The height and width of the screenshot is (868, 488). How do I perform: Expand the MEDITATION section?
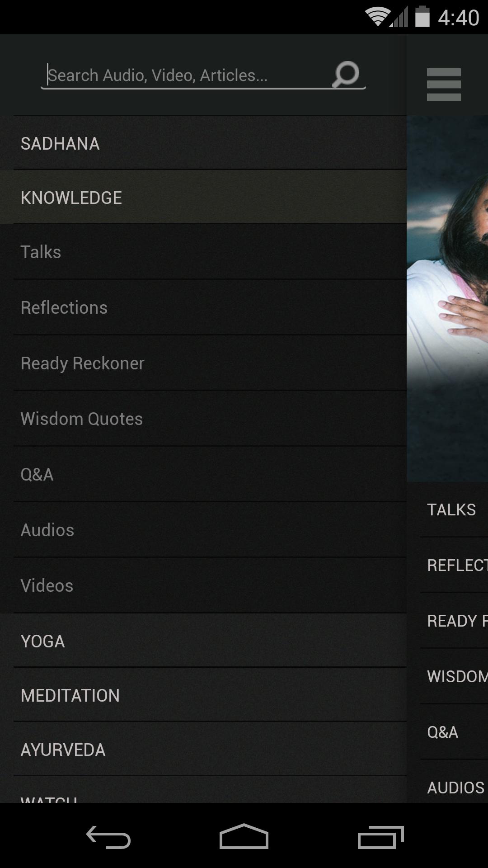click(203, 695)
